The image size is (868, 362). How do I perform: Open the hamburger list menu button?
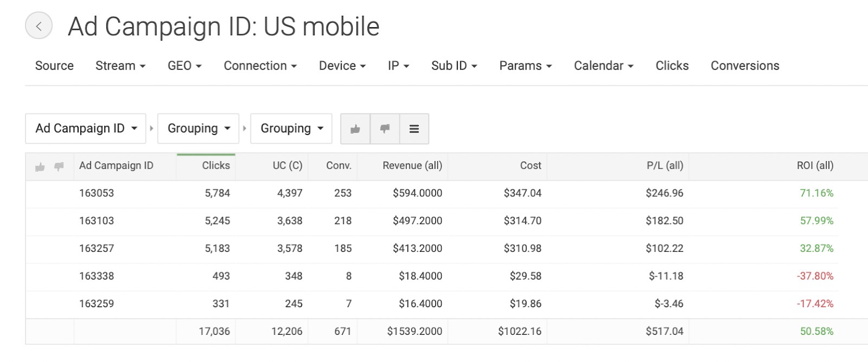click(x=414, y=129)
